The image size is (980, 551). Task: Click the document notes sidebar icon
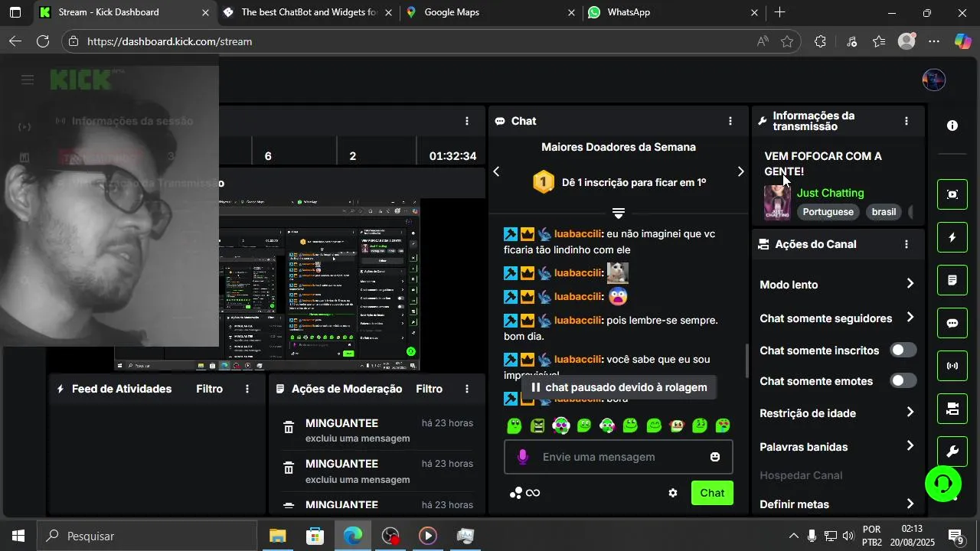pos(952,280)
